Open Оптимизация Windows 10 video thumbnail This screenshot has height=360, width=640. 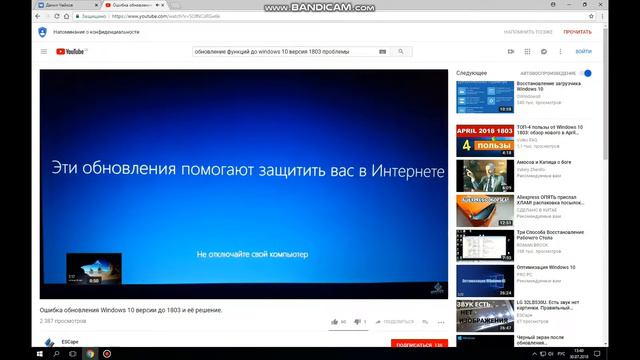[x=485, y=281]
